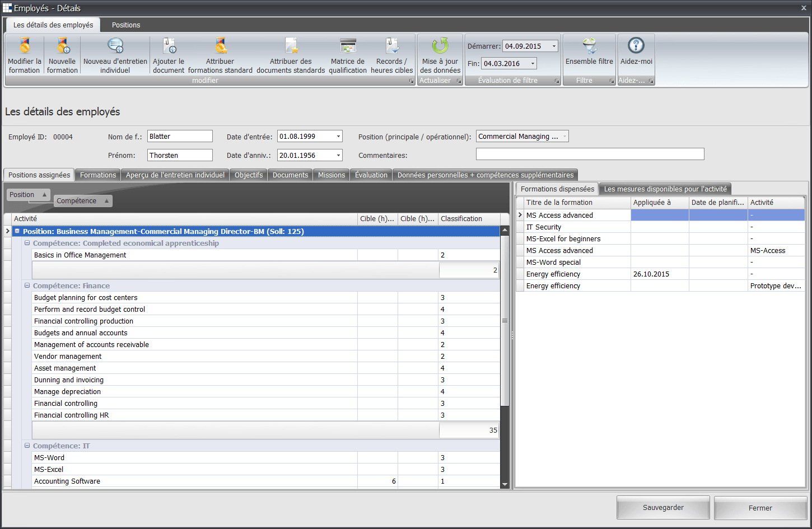Image resolution: width=812 pixels, height=529 pixels.
Task: Open the Démarrer date dropdown
Action: coord(554,46)
